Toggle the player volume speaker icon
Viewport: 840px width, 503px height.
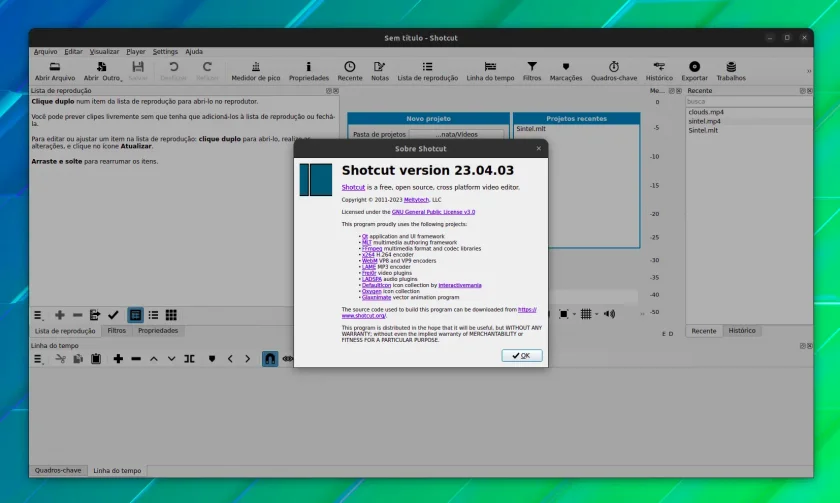pyautogui.click(x=609, y=314)
